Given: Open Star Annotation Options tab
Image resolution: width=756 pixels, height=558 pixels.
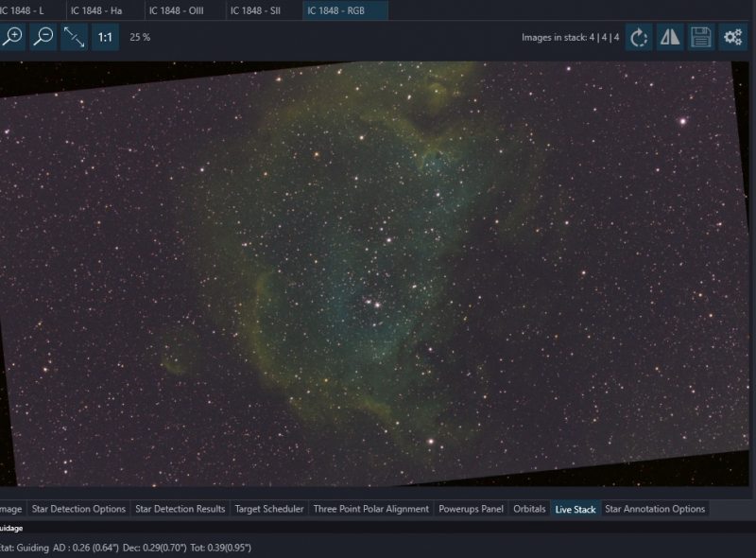Looking at the screenshot, I should tap(655, 509).
